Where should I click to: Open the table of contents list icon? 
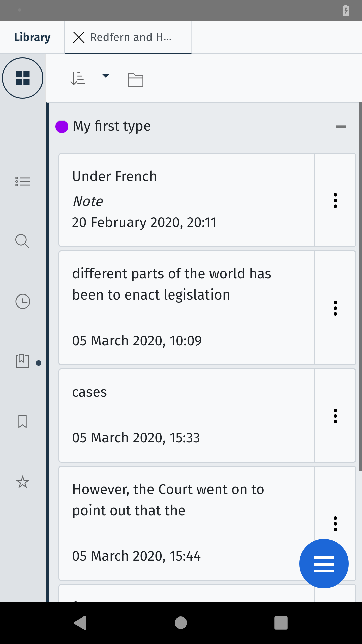point(23,181)
